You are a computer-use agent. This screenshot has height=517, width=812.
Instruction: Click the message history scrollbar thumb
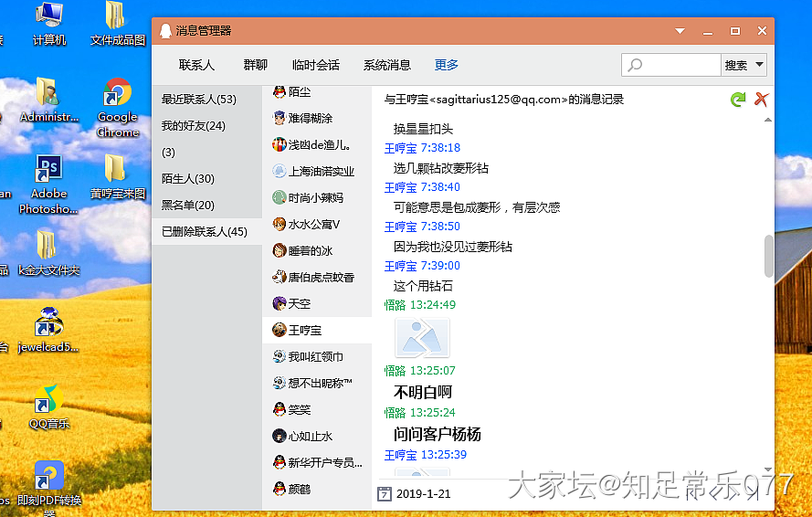(x=768, y=256)
